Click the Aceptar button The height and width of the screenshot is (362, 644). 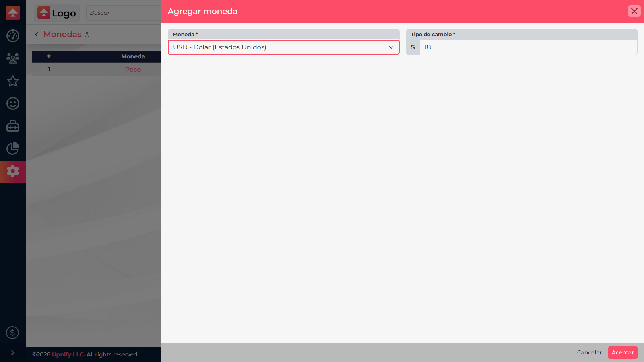point(623,352)
